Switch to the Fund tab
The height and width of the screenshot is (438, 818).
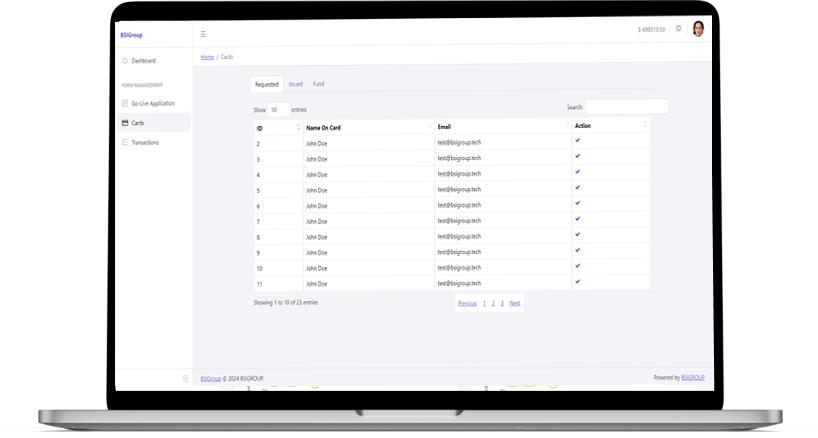point(318,84)
